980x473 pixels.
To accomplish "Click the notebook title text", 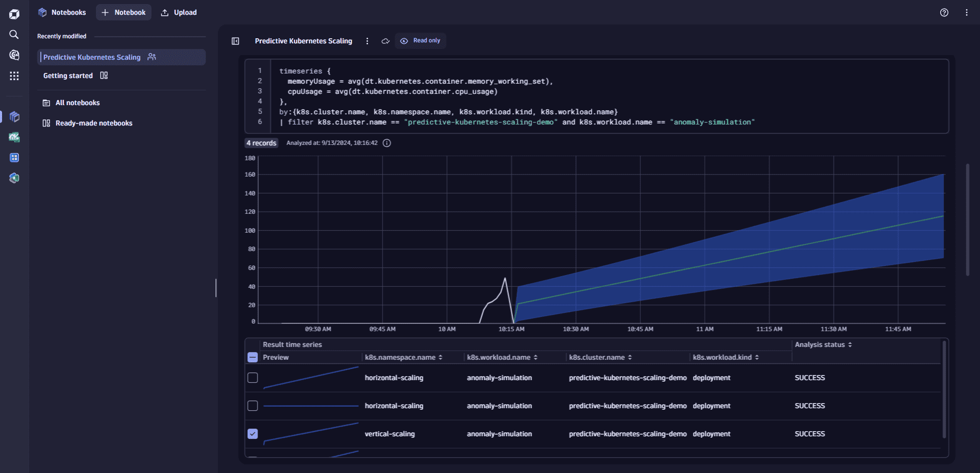I will point(304,41).
